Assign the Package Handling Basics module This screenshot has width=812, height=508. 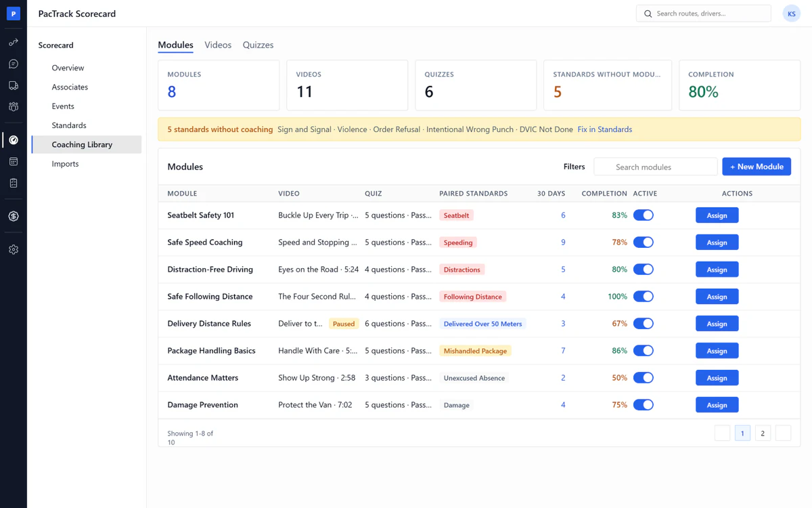(x=717, y=351)
